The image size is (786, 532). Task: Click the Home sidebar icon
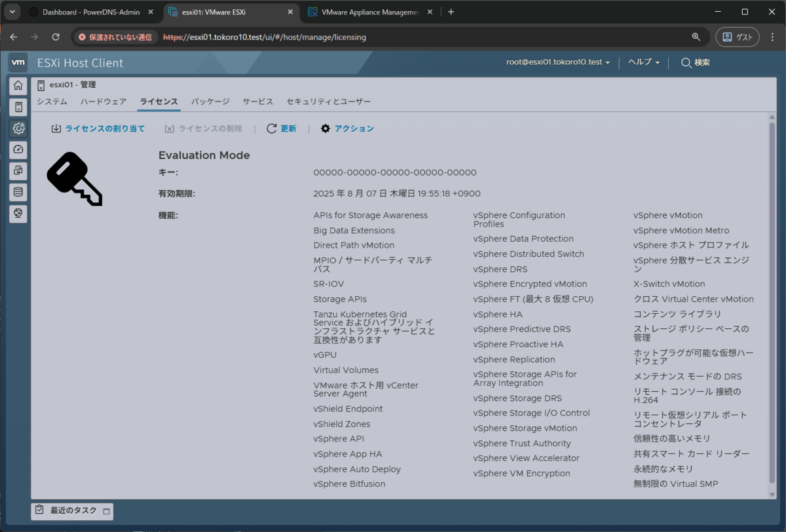(18, 85)
